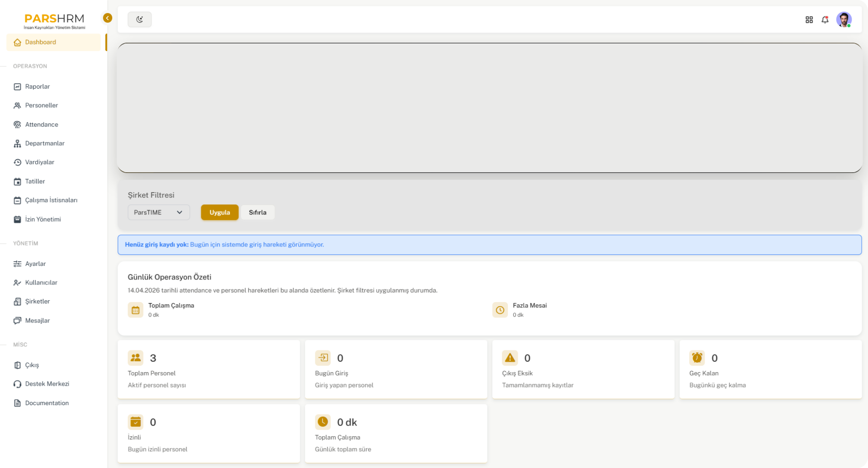Open the notifications bell
Viewport: 868px width, 468px height.
pos(825,19)
